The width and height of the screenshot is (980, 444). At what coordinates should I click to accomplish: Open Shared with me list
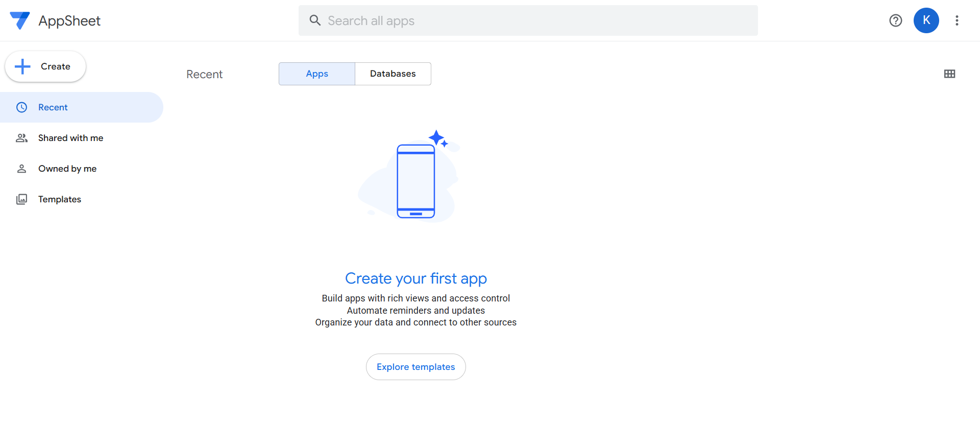[x=82, y=138]
